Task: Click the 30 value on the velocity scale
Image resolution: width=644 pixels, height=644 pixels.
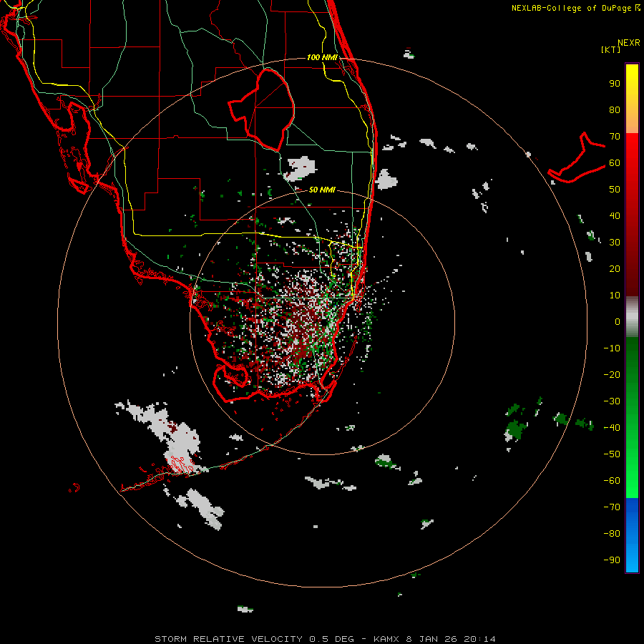Action: pos(615,243)
